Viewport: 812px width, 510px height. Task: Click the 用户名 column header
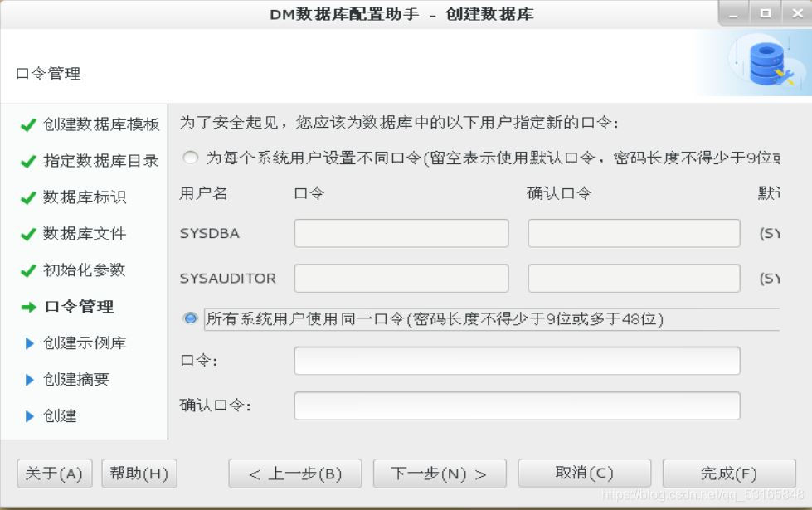[203, 193]
